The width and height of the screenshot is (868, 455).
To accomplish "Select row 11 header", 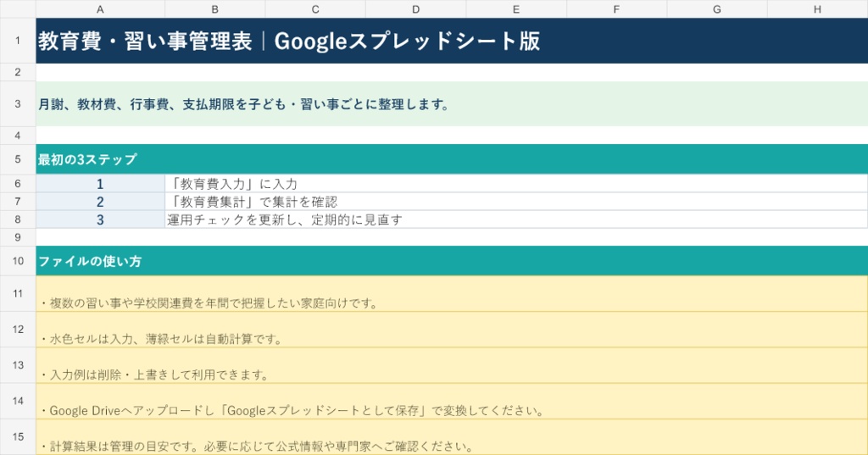I will 18,293.
